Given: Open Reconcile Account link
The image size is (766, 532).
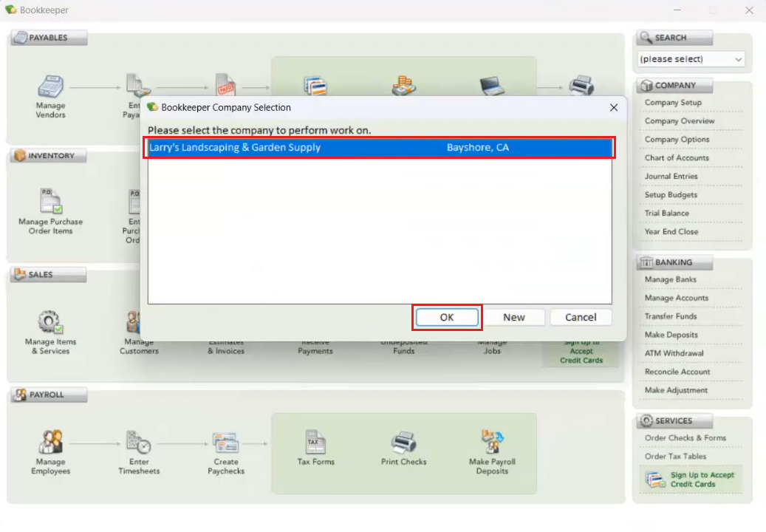Looking at the screenshot, I should [677, 372].
